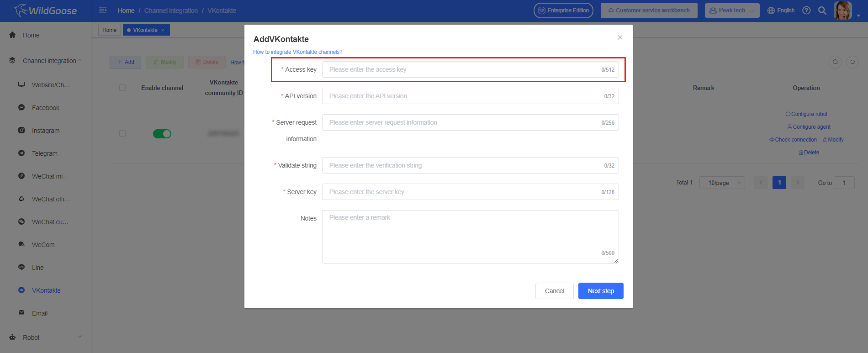Image resolution: width=868 pixels, height=353 pixels.
Task: Click Facebook messenger icon in sidebar
Action: pos(21,107)
